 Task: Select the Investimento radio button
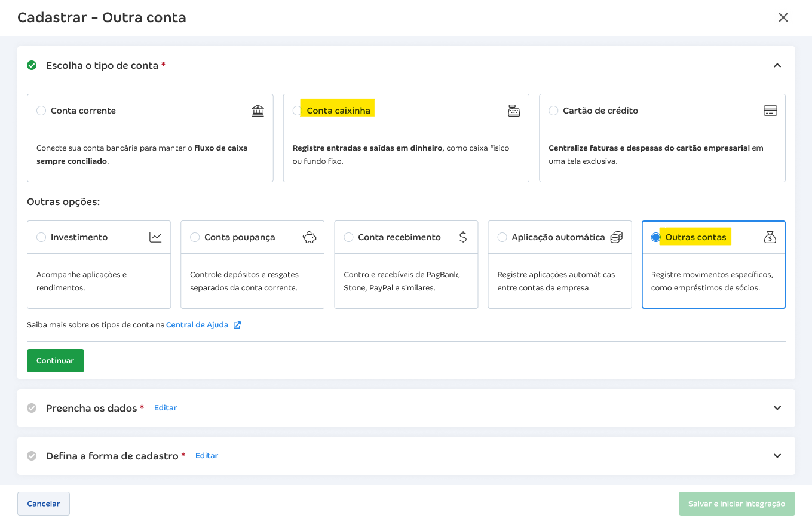(41, 237)
